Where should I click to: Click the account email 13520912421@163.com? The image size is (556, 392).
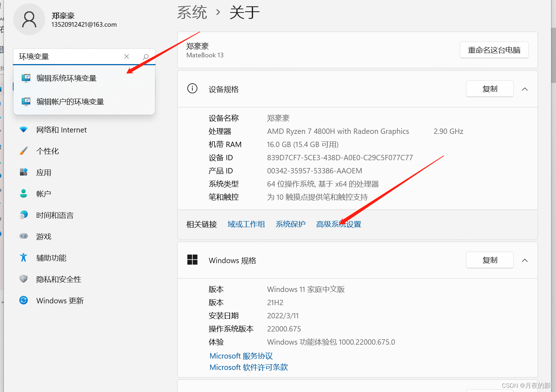coord(84,25)
